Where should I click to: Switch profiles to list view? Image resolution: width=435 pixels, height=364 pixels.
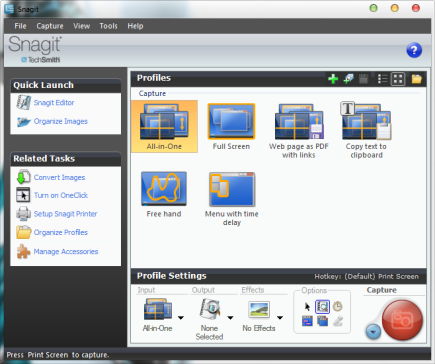(383, 79)
